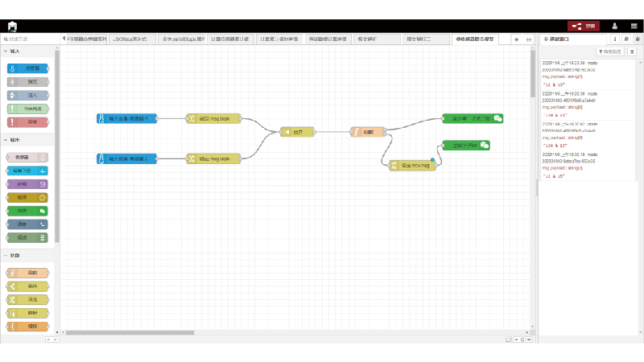Collapse the input palette category
The image size is (644, 362).
(12, 51)
